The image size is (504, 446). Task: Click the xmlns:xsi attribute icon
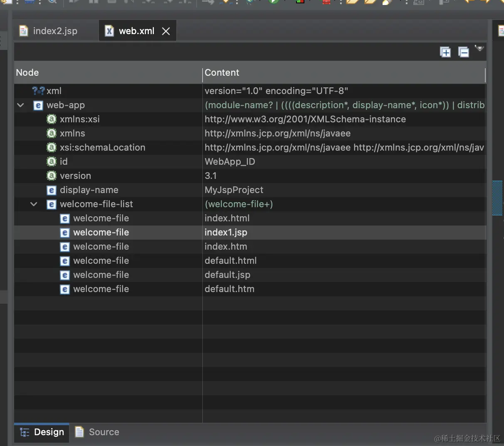coord(52,119)
